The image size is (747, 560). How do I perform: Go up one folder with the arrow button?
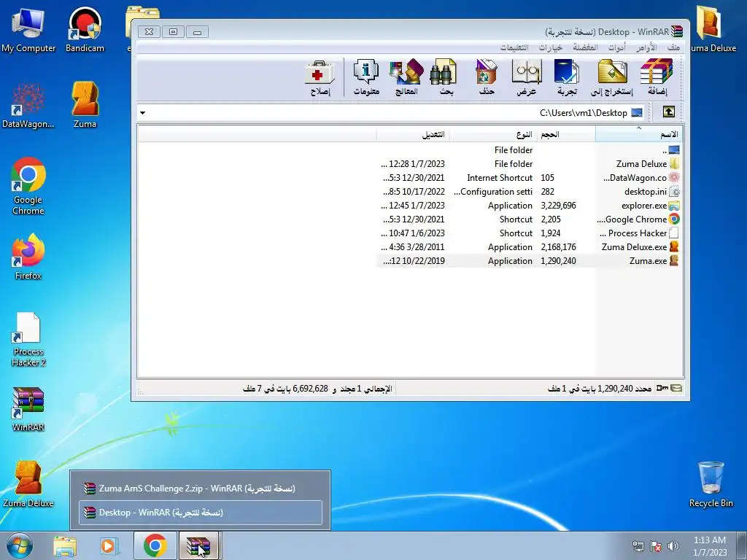[668, 112]
